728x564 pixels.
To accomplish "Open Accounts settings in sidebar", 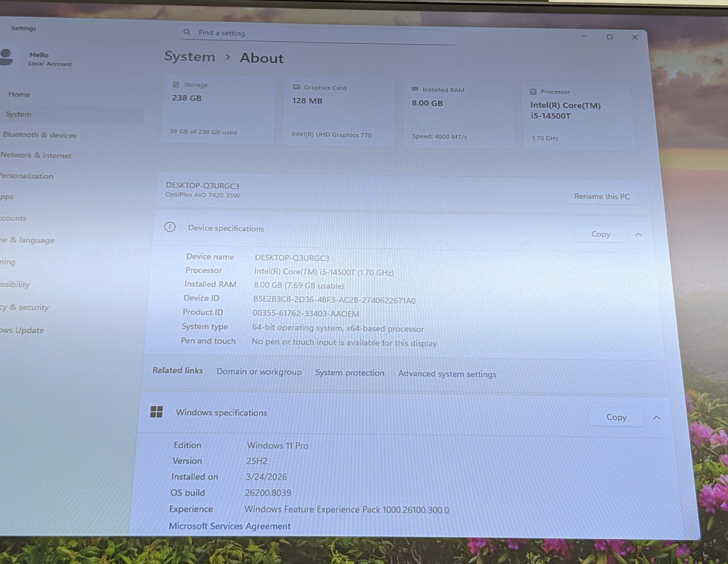I will click(13, 218).
